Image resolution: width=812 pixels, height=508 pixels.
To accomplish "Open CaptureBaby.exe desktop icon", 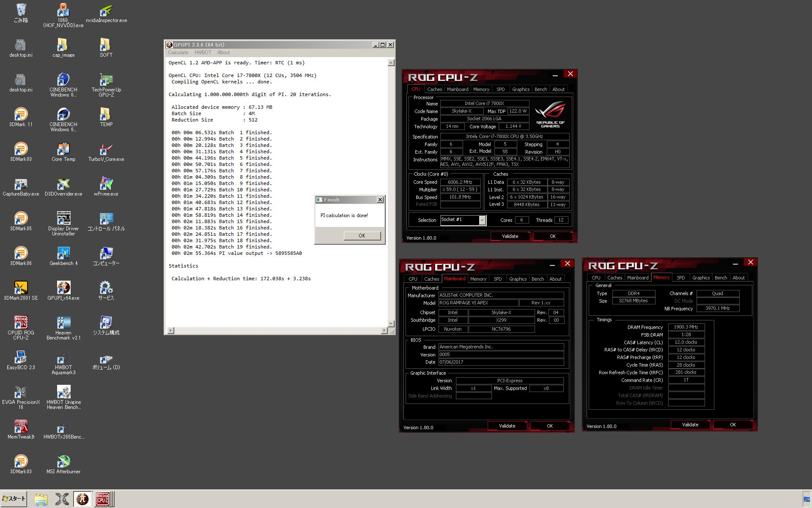I will tap(21, 187).
